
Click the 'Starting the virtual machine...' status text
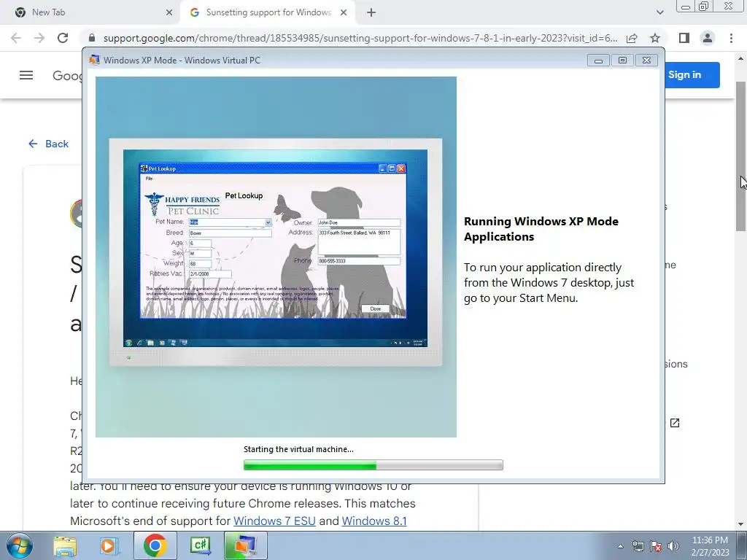pos(298,449)
